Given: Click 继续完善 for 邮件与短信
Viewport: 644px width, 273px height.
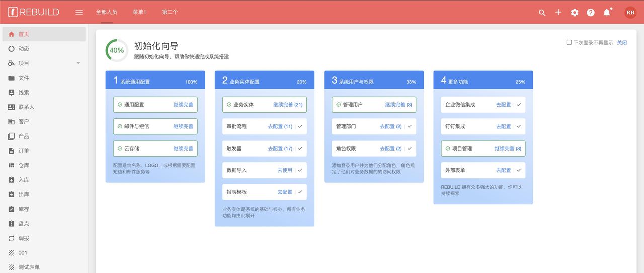Looking at the screenshot, I should (183, 126).
